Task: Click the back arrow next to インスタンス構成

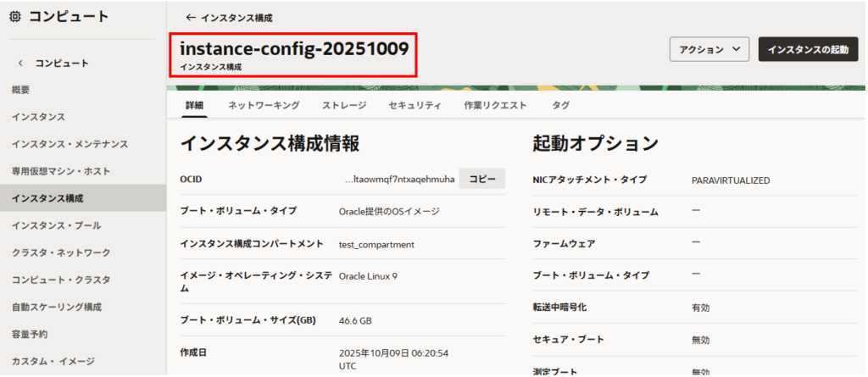Action: pos(190,17)
